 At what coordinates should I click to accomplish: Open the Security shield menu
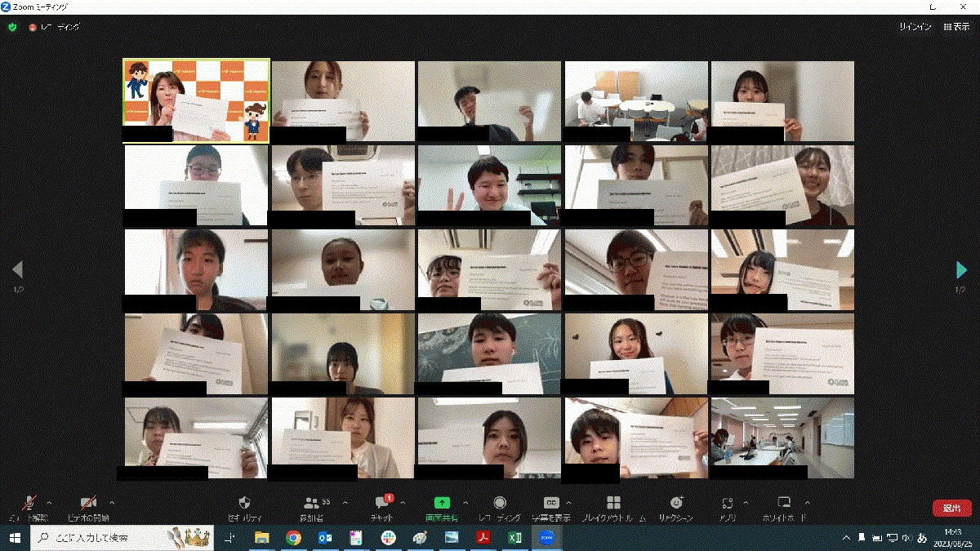(x=244, y=504)
